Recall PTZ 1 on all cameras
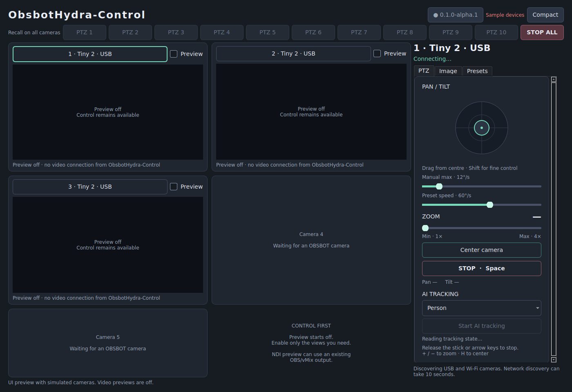 (85, 32)
